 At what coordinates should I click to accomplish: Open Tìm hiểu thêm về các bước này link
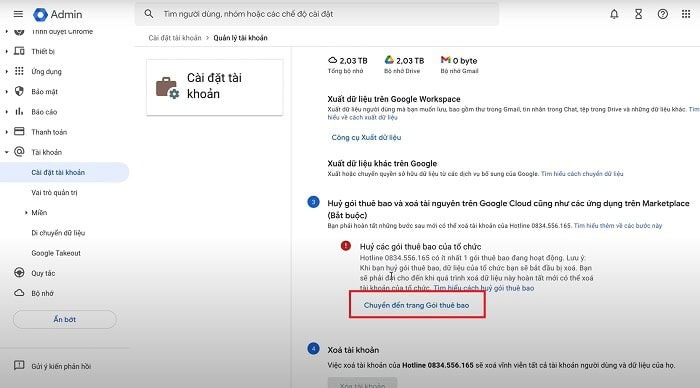[x=618, y=225]
